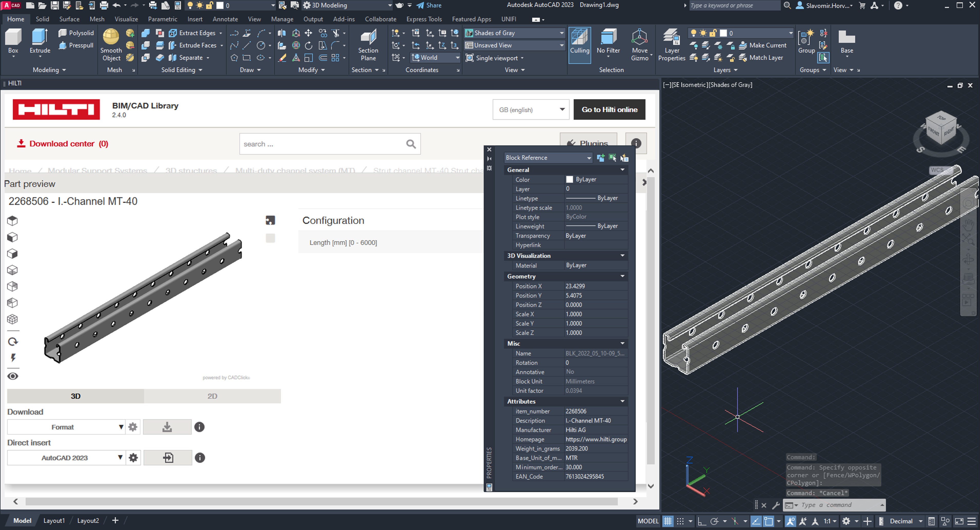Switch to the Visualize ribbon tab
This screenshot has height=530, width=980.
tap(126, 19)
